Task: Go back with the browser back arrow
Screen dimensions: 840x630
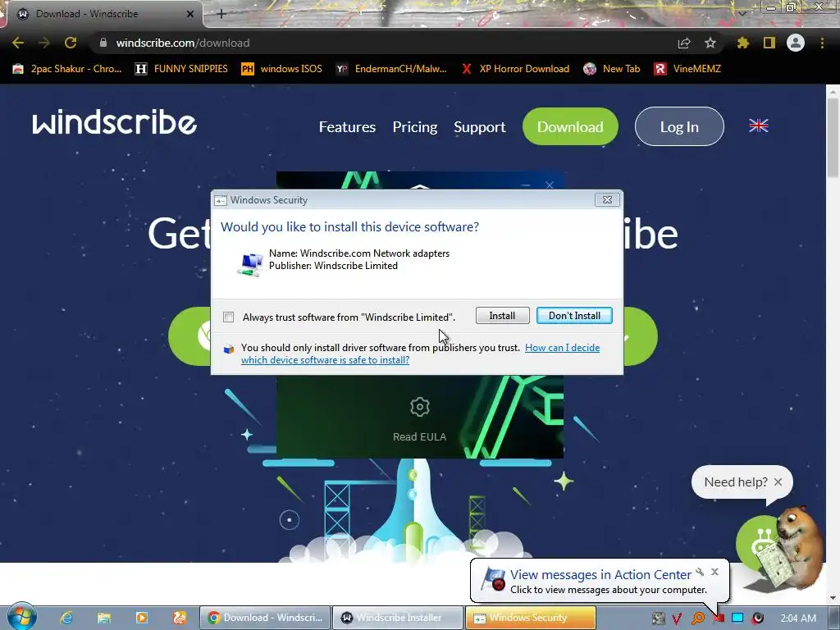Action: coord(18,43)
